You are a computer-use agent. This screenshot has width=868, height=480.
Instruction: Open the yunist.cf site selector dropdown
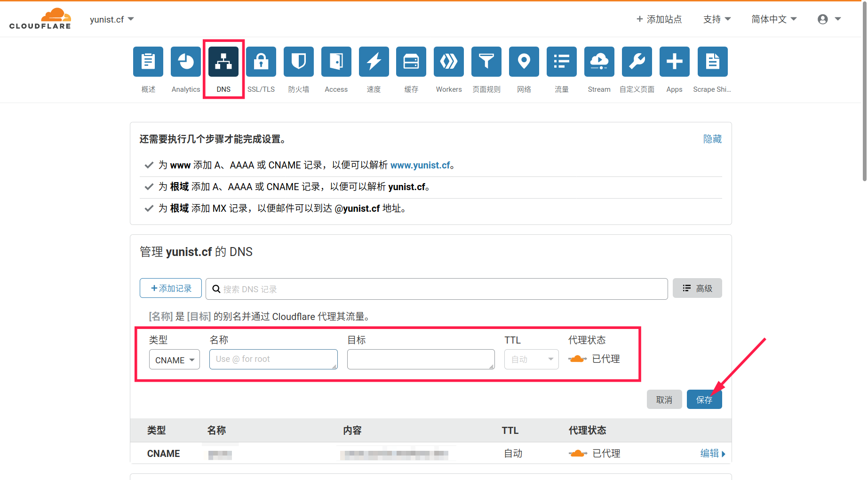click(112, 19)
